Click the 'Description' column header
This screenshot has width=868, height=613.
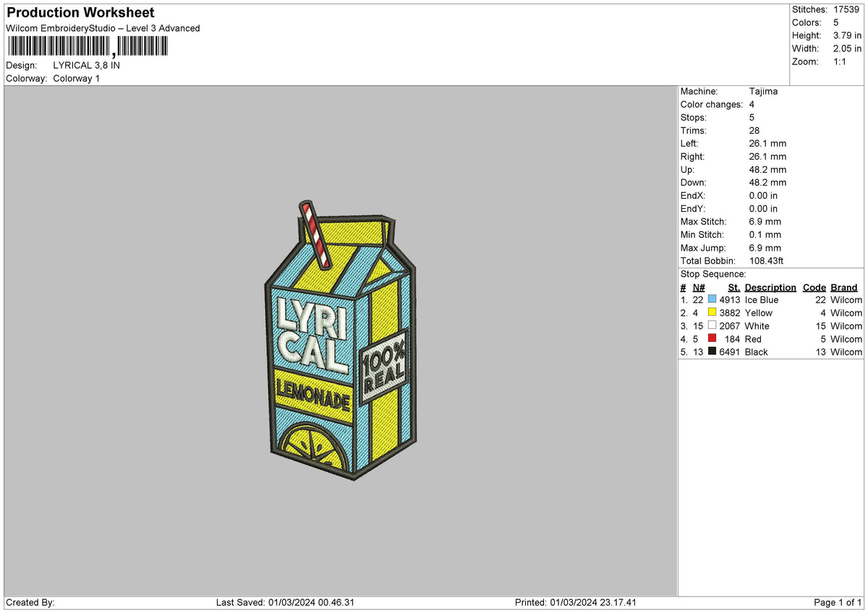click(x=770, y=287)
